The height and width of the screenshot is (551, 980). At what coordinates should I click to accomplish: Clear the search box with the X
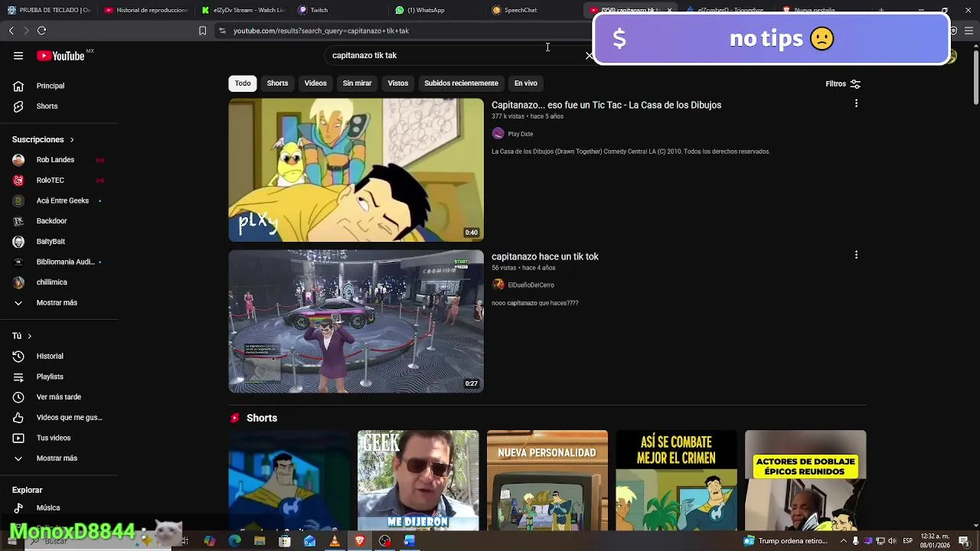[x=589, y=56]
